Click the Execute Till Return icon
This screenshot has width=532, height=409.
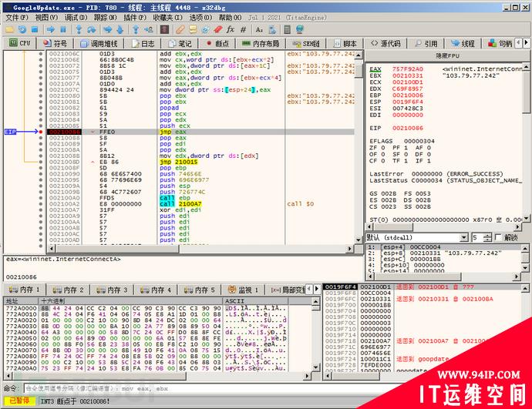[x=136, y=29]
